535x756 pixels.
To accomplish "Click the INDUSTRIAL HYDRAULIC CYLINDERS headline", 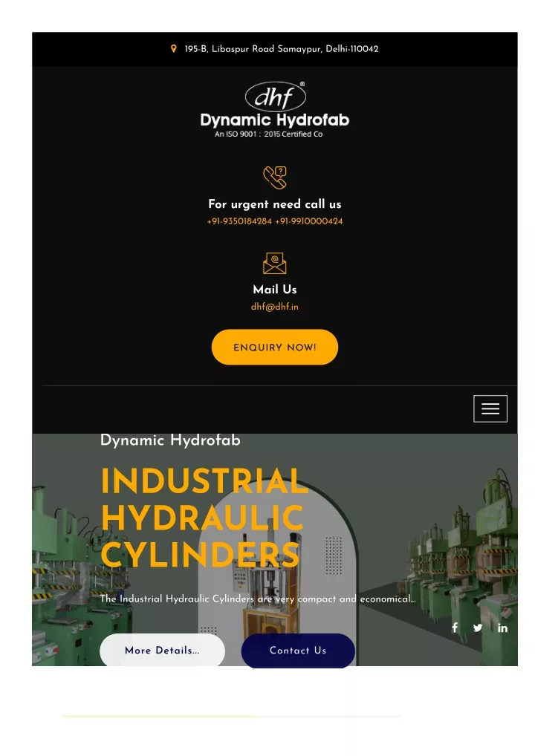I will 204,518.
